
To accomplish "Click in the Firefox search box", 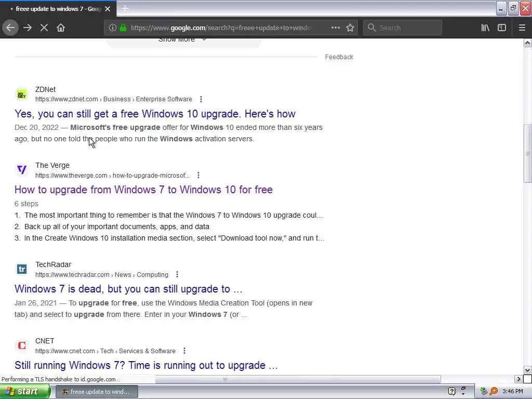I will (403, 28).
